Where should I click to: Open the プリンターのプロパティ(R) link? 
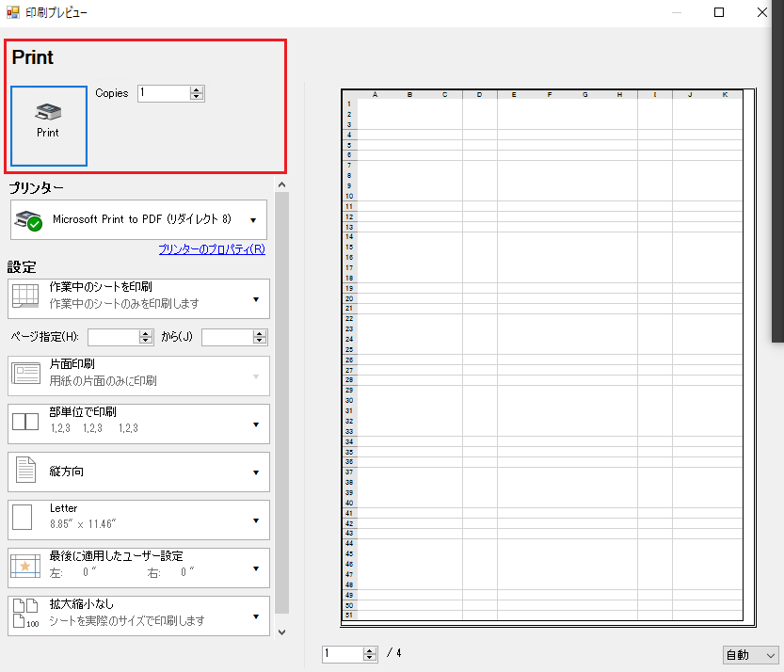coord(212,249)
